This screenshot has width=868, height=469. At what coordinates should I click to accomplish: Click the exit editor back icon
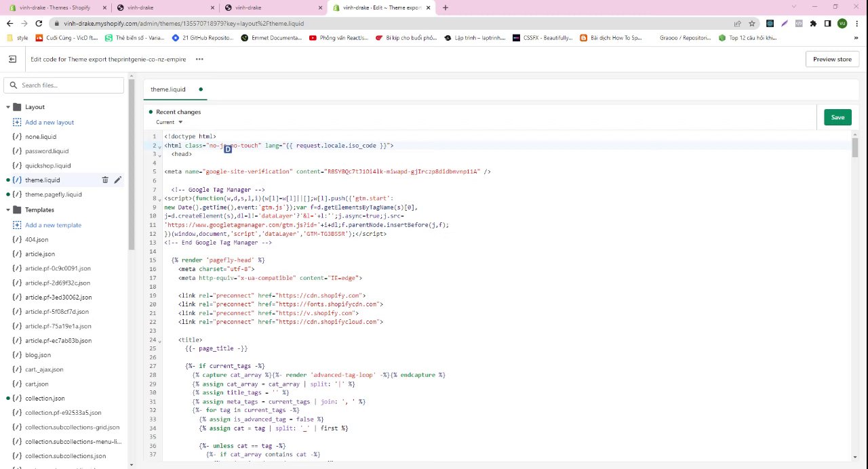point(12,59)
